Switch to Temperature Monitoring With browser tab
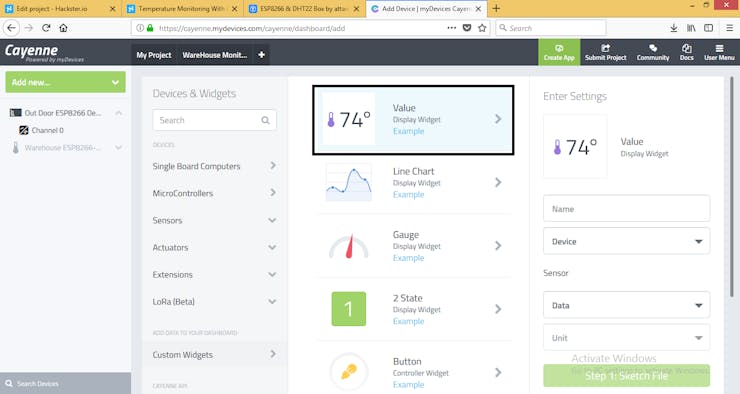Screen dimensions: 740x394 (x=182, y=8)
